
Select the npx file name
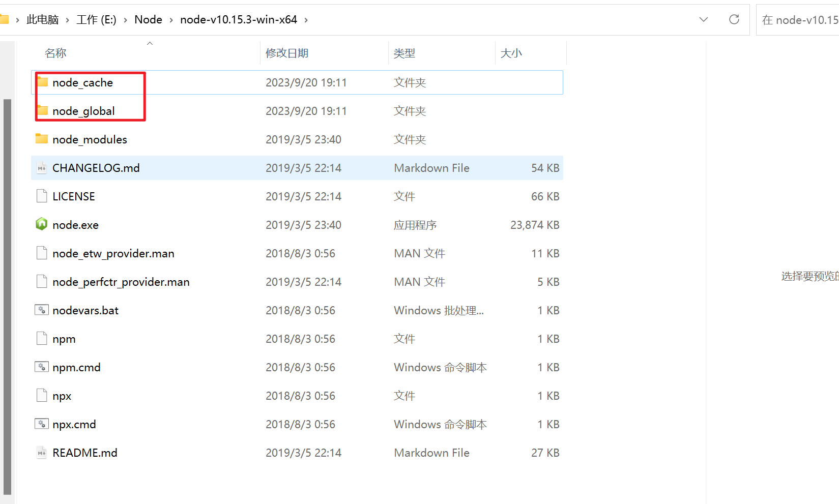[x=62, y=396]
